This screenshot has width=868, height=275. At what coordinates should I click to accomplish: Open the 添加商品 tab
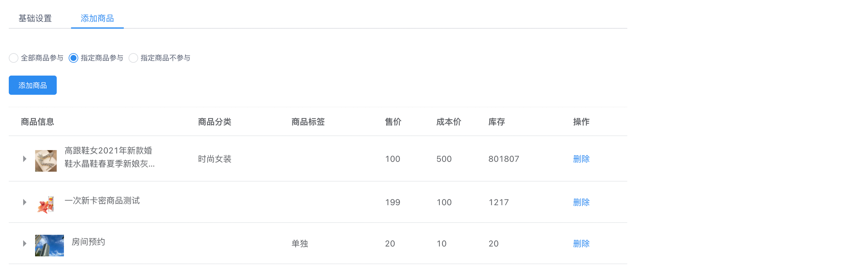coord(97,18)
